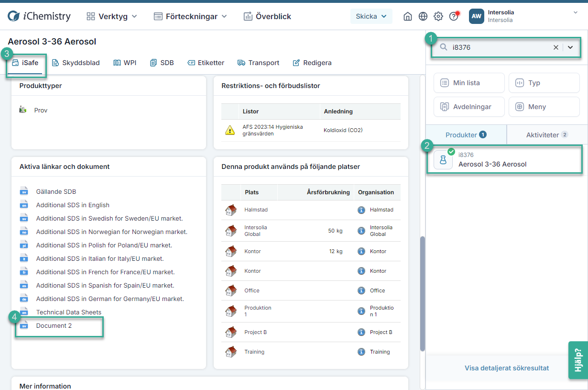
Task: Click the iChemistry logo
Action: [x=39, y=16]
